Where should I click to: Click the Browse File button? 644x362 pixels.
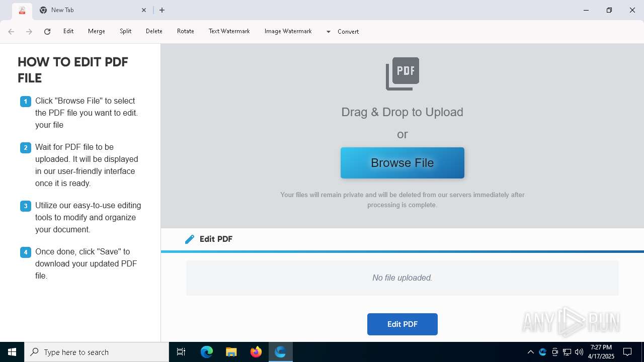pos(403,163)
